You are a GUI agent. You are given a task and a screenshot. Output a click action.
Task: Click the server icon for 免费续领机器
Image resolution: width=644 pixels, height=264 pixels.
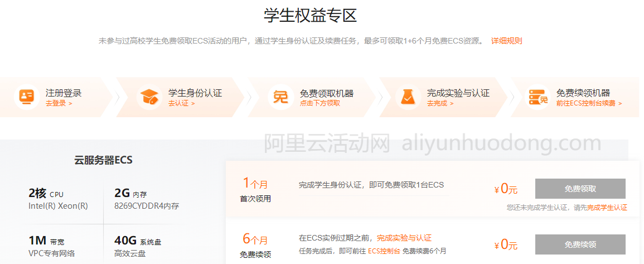[539, 97]
